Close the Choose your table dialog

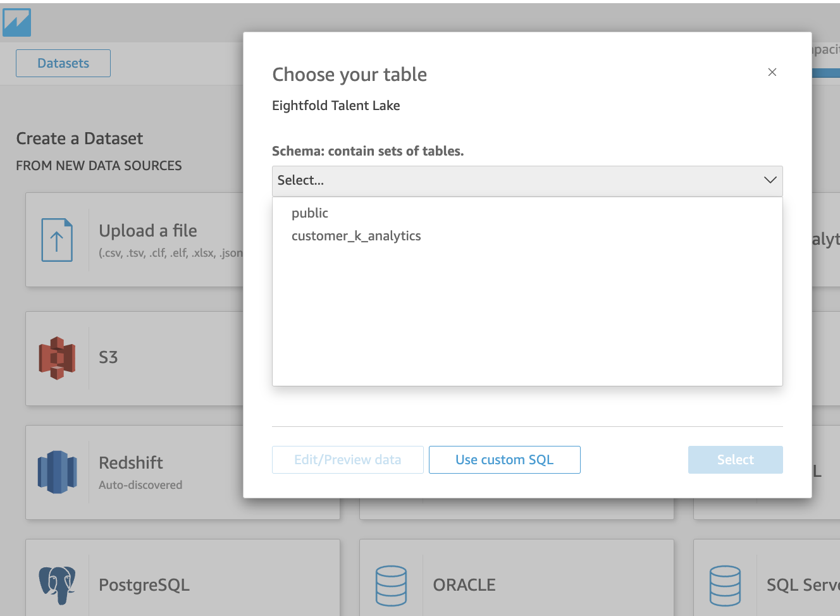click(x=772, y=72)
